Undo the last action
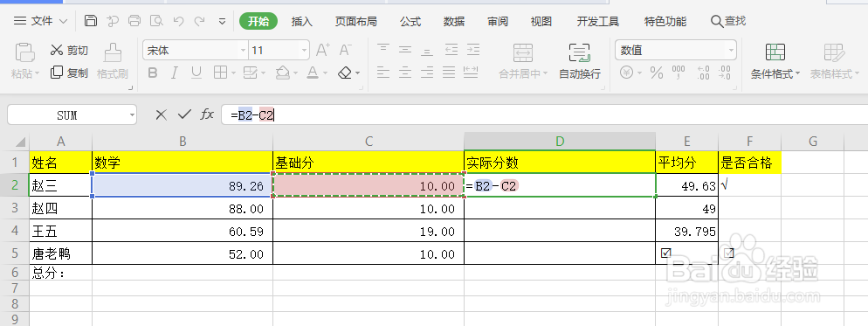Viewport: 868px width, 326px height. (178, 21)
